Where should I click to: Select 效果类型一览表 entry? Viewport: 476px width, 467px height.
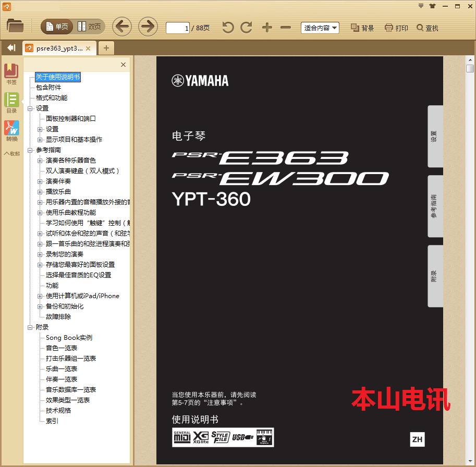[x=68, y=400]
